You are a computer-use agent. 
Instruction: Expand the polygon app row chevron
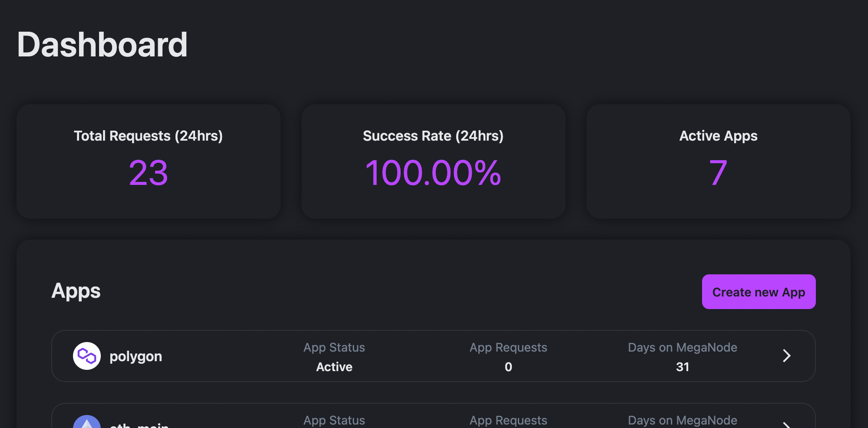point(786,356)
